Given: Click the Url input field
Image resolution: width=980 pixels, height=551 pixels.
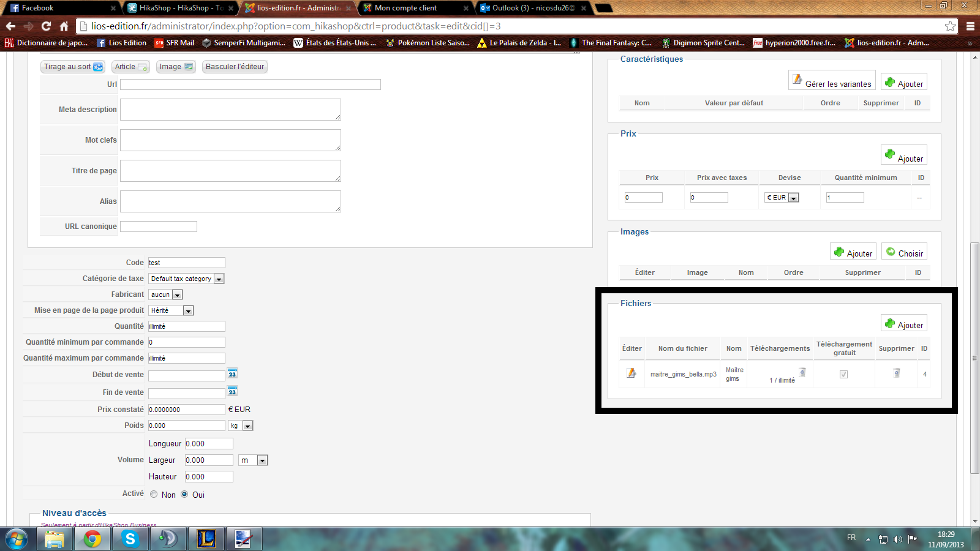Looking at the screenshot, I should [251, 84].
